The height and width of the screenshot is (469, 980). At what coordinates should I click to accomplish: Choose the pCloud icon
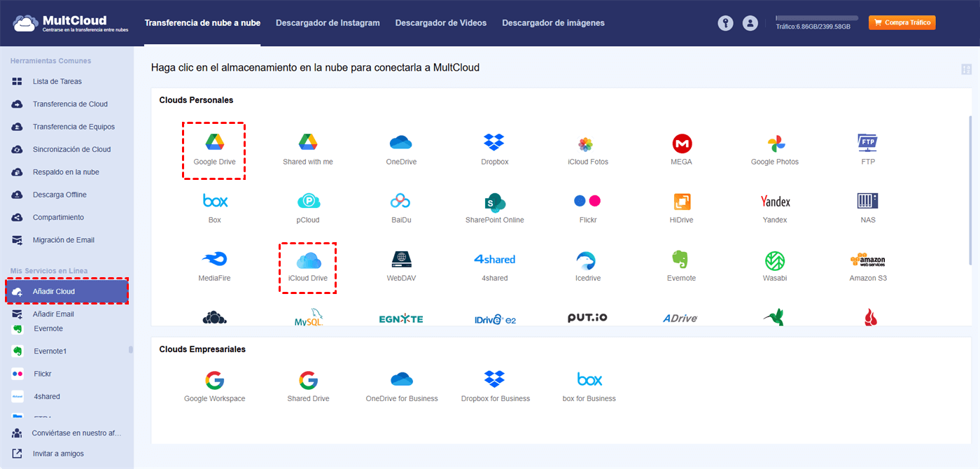tap(308, 202)
